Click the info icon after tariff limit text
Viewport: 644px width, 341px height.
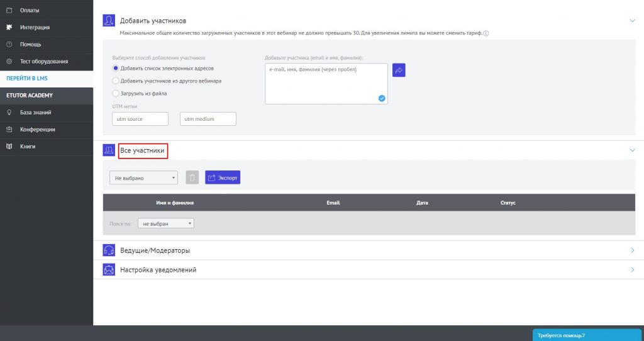click(x=486, y=33)
